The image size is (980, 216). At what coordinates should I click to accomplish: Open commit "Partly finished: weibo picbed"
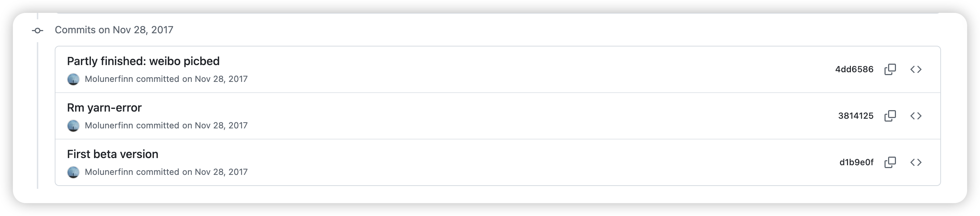point(143,61)
